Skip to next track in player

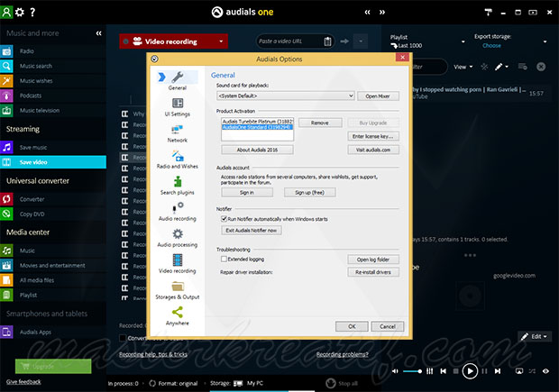coord(498,371)
